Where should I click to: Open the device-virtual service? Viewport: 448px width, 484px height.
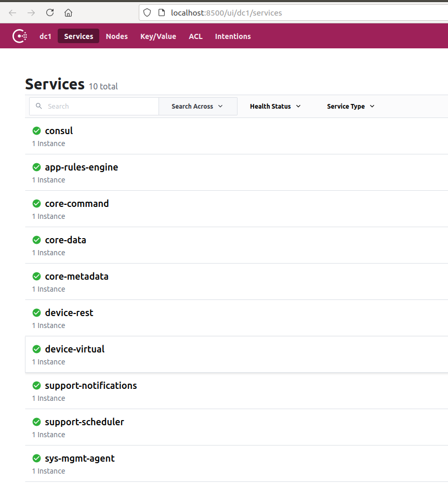coord(75,349)
